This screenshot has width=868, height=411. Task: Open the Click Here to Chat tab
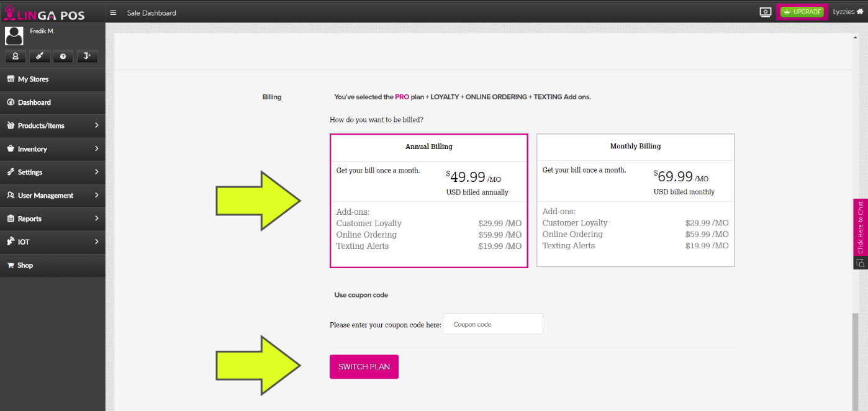[x=861, y=227]
